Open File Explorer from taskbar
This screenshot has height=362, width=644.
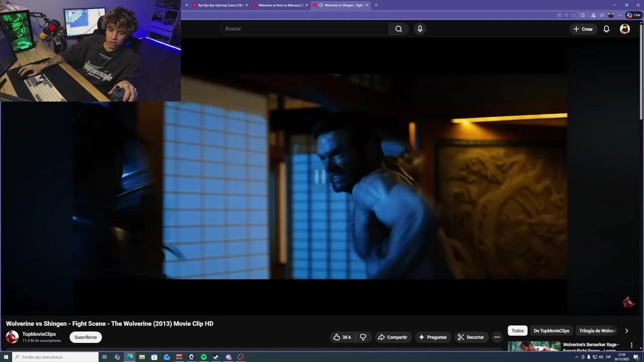tap(142, 357)
